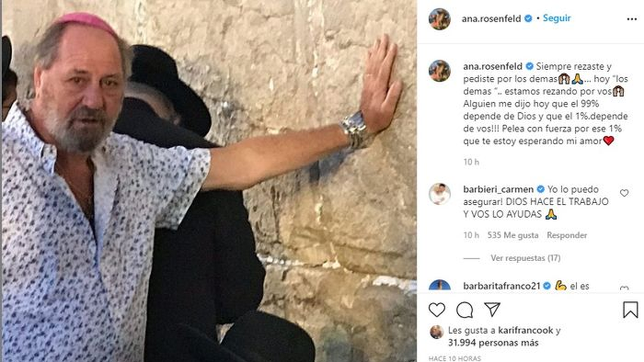Screen dimensions: 644x362
Task: Click the Seguir follow button
Action: click(x=557, y=18)
